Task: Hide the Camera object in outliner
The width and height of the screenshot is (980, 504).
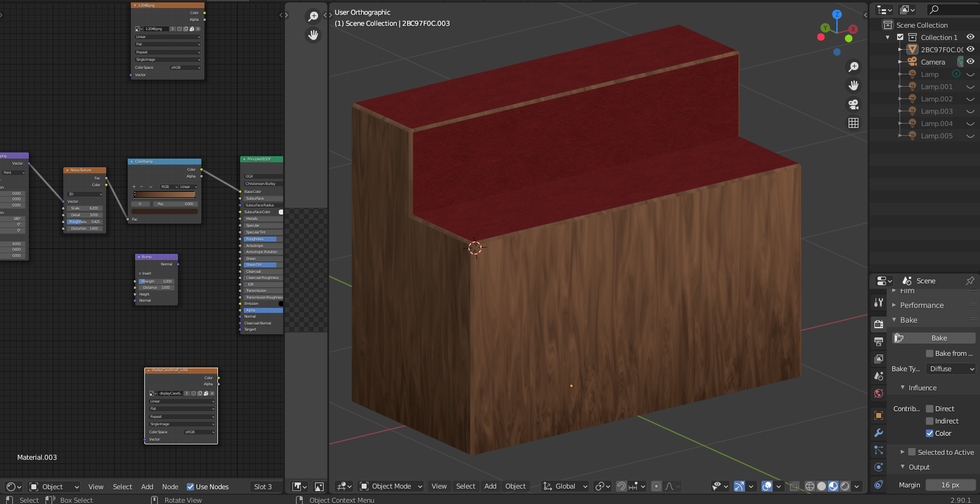Action: coord(970,61)
